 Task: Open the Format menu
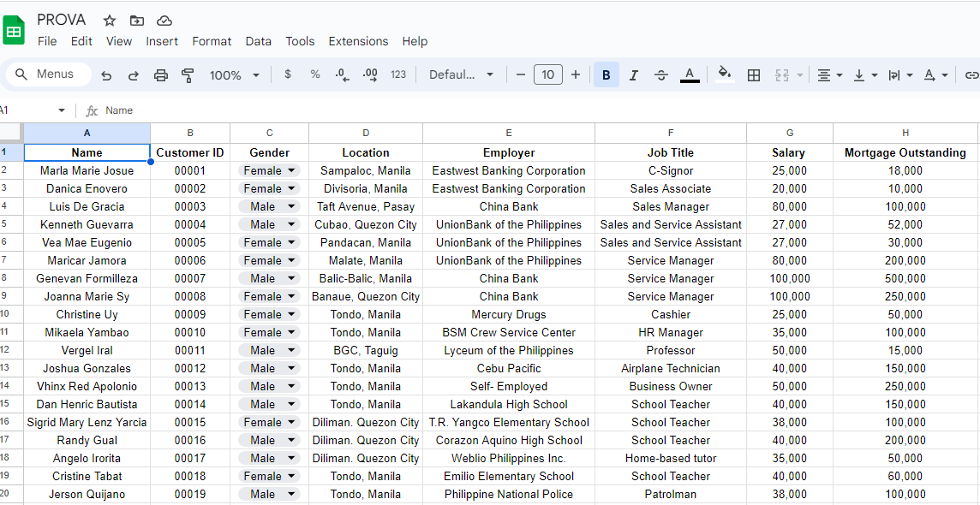[x=212, y=41]
